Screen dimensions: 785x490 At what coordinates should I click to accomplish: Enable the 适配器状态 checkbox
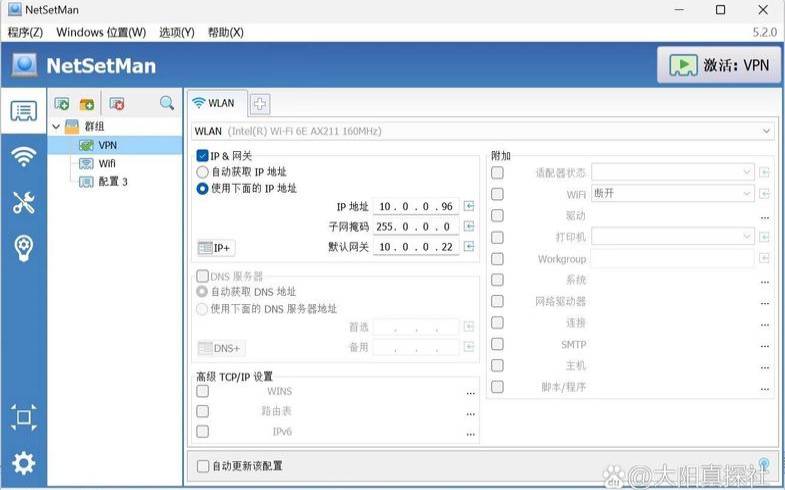tap(497, 173)
